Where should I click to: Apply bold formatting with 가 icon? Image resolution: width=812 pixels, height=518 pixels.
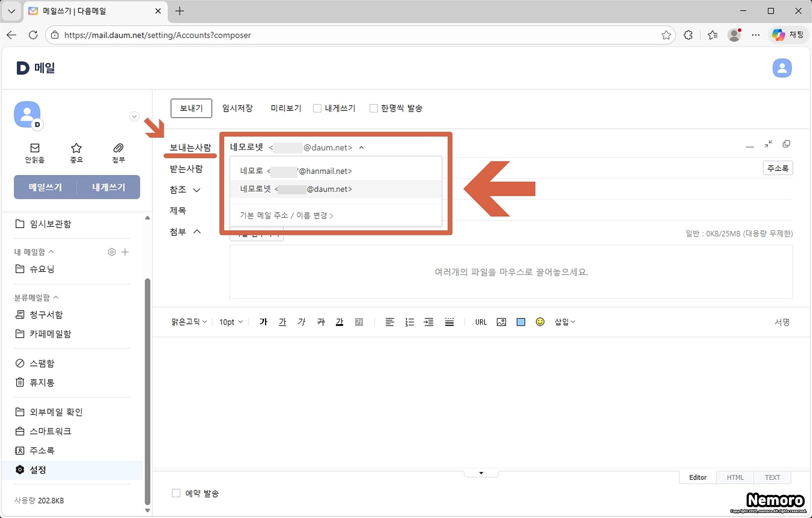click(263, 322)
